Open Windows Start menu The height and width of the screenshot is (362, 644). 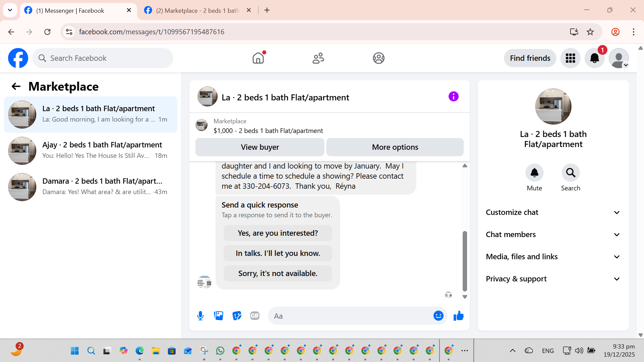(75, 351)
